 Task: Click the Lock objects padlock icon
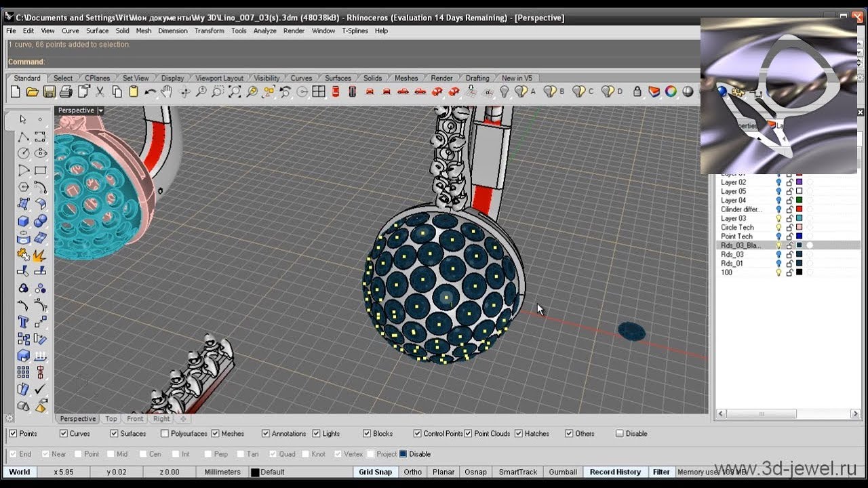click(x=639, y=91)
